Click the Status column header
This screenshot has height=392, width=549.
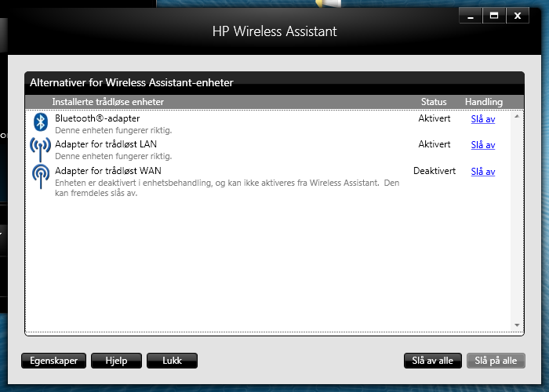coord(434,102)
